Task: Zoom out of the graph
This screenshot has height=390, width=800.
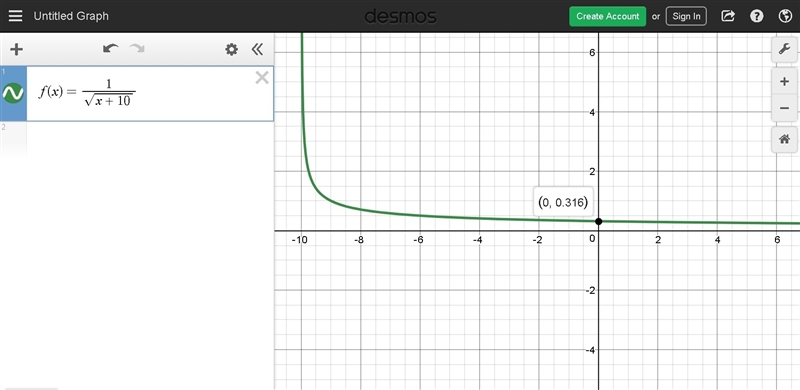Action: pyautogui.click(x=784, y=108)
